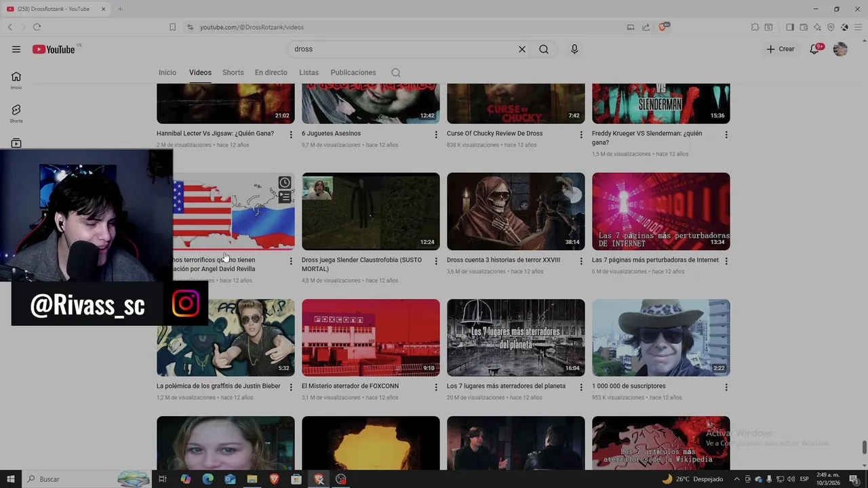Click the taskbar Buscar search box

(87, 479)
